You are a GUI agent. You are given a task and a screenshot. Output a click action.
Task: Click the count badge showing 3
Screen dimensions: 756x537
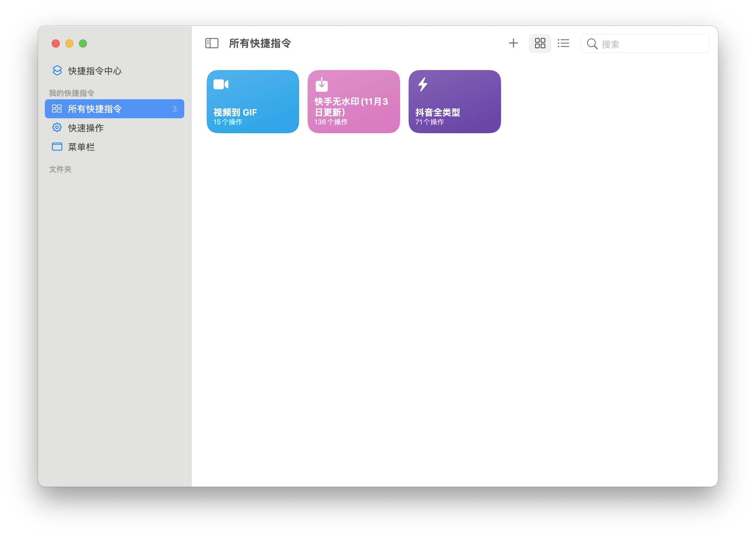coord(175,109)
